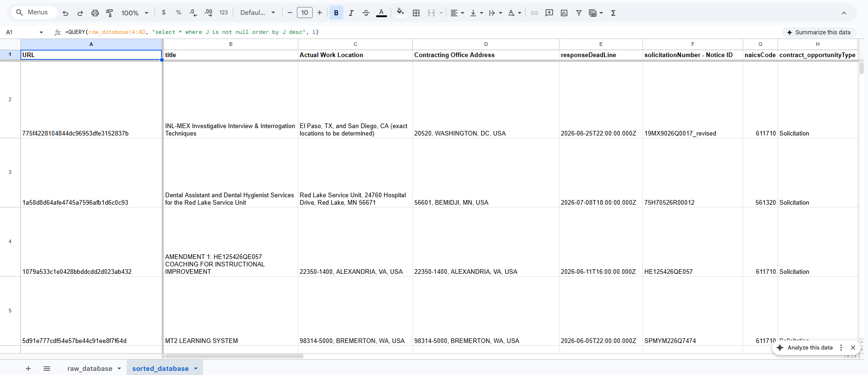Image resolution: width=868 pixels, height=375 pixels.
Task: Select column A header
Action: coord(91,44)
